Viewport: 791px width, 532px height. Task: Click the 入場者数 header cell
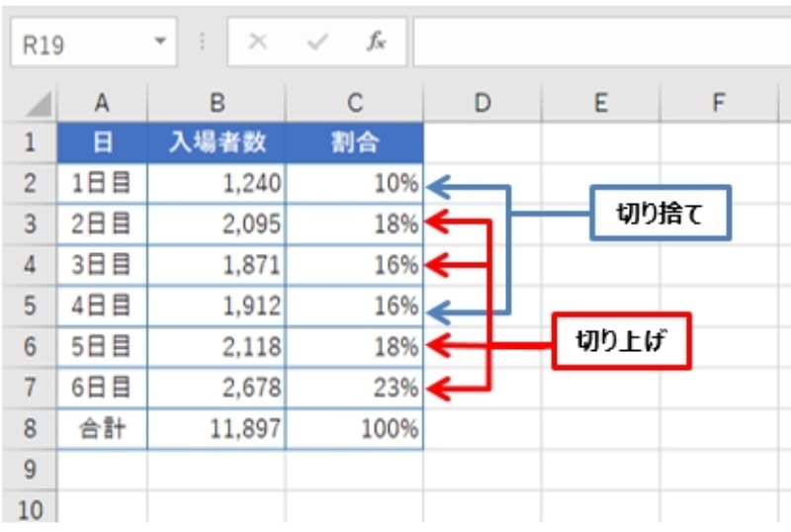[x=216, y=142]
